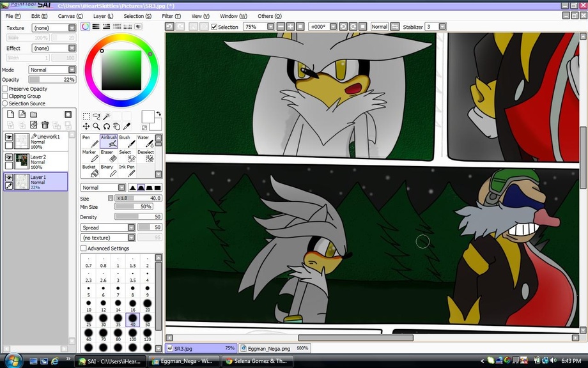The width and height of the screenshot is (588, 368).
Task: Delete the selected layer with trash icon
Action: (x=45, y=125)
